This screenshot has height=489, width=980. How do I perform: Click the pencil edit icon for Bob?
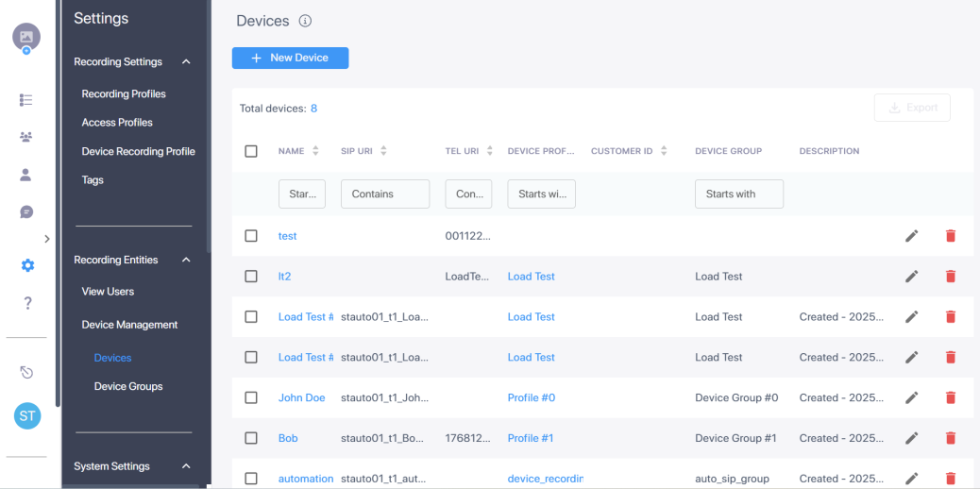pos(911,438)
